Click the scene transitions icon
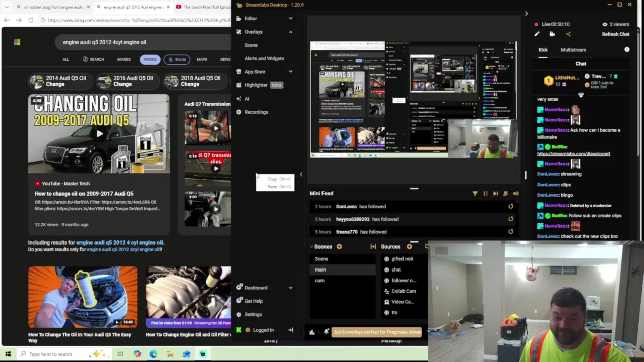The image size is (644, 362). pyautogui.click(x=373, y=247)
